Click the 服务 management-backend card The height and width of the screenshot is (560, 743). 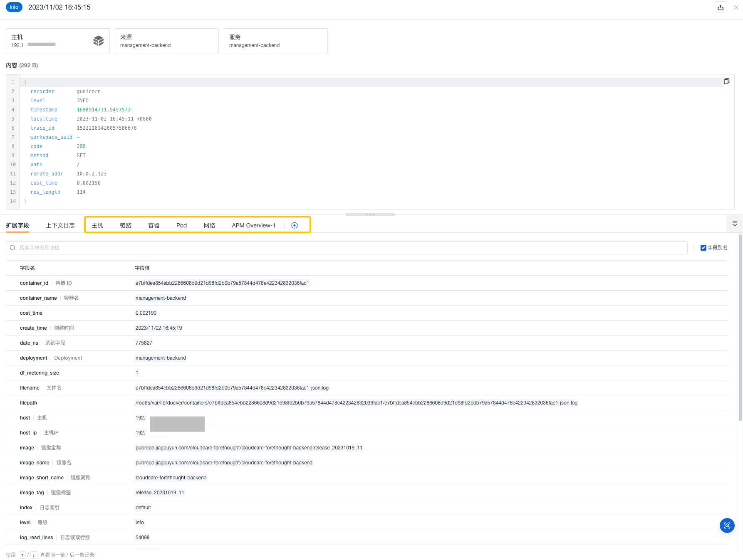pyautogui.click(x=275, y=41)
